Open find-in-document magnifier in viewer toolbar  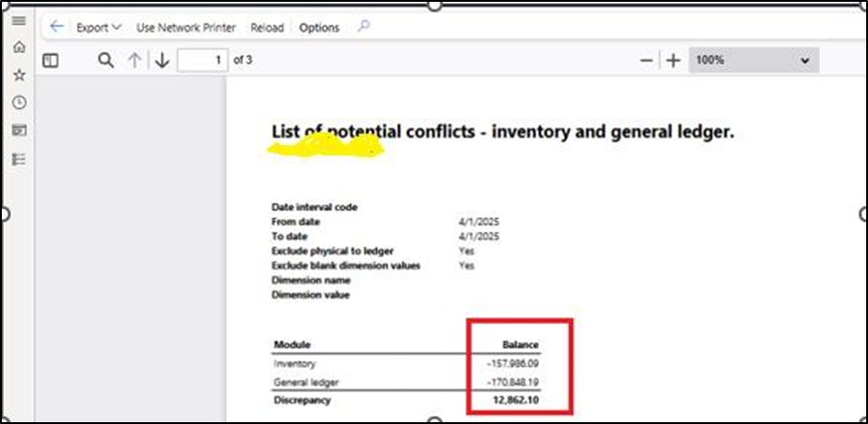[106, 60]
